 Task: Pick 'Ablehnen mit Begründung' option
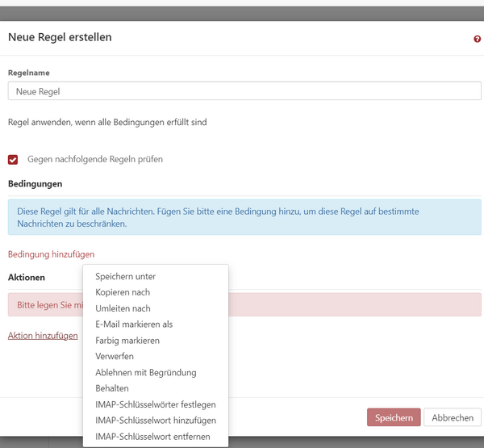146,372
